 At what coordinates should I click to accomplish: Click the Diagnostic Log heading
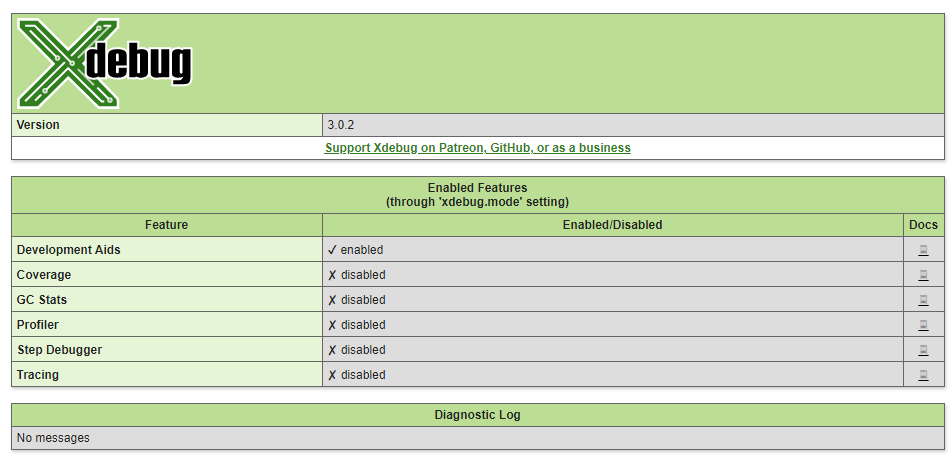477,415
